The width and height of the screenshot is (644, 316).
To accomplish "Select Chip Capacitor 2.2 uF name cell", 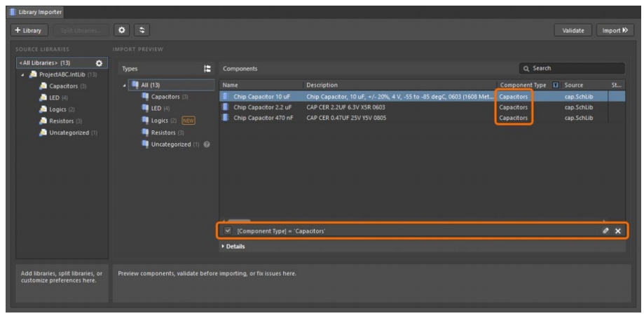I will click(x=263, y=107).
